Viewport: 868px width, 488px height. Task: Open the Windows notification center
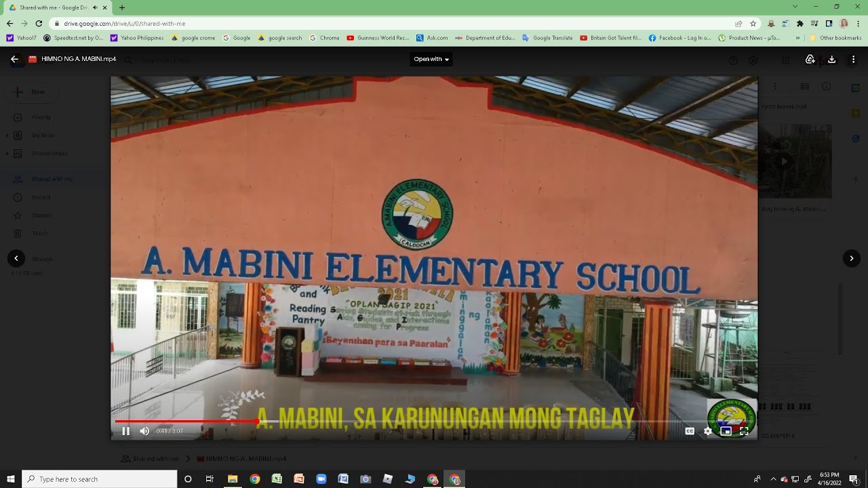click(x=854, y=479)
